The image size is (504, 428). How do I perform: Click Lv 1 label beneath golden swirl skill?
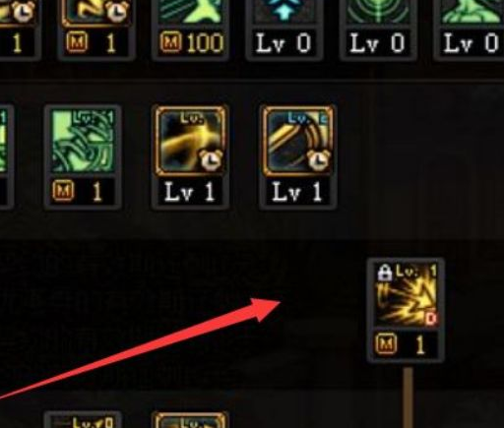click(x=190, y=192)
